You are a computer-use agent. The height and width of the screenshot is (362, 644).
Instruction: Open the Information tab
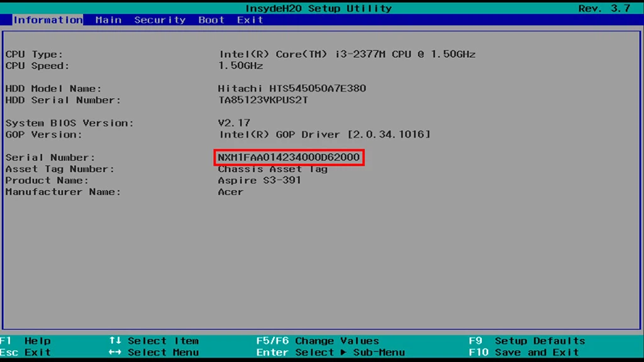tap(48, 19)
